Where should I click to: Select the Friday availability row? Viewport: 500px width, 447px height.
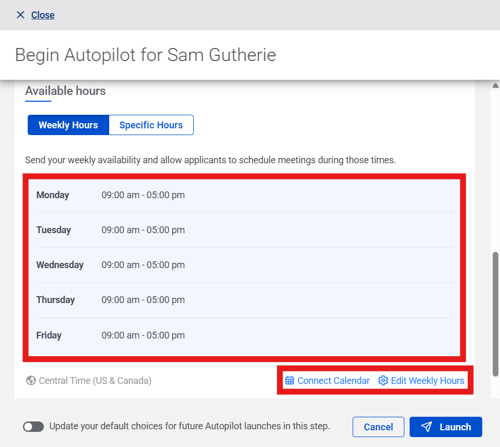coord(245,335)
